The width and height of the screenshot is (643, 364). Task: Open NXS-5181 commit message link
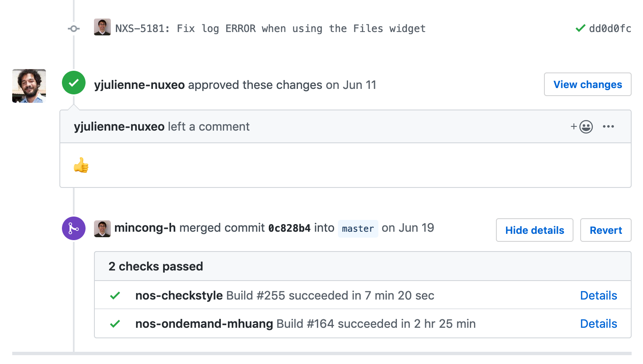271,29
